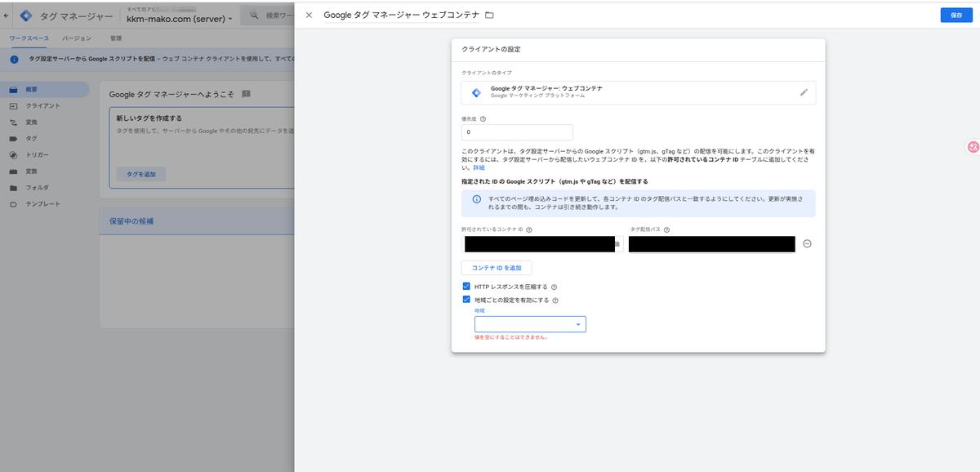Click the 保留中の候補 heading
Image resolution: width=980 pixels, height=472 pixels.
point(131,221)
